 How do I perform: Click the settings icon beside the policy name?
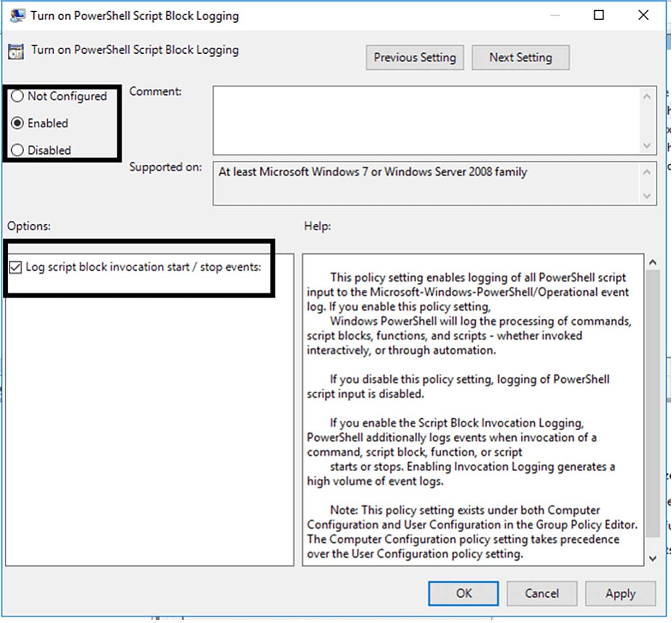point(15,51)
